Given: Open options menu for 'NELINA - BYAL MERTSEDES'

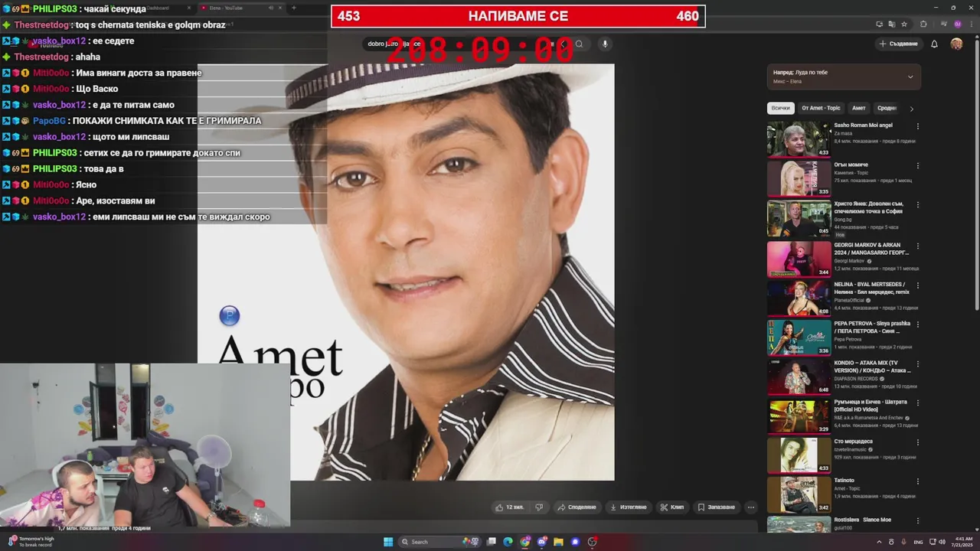Looking at the screenshot, I should click(917, 285).
